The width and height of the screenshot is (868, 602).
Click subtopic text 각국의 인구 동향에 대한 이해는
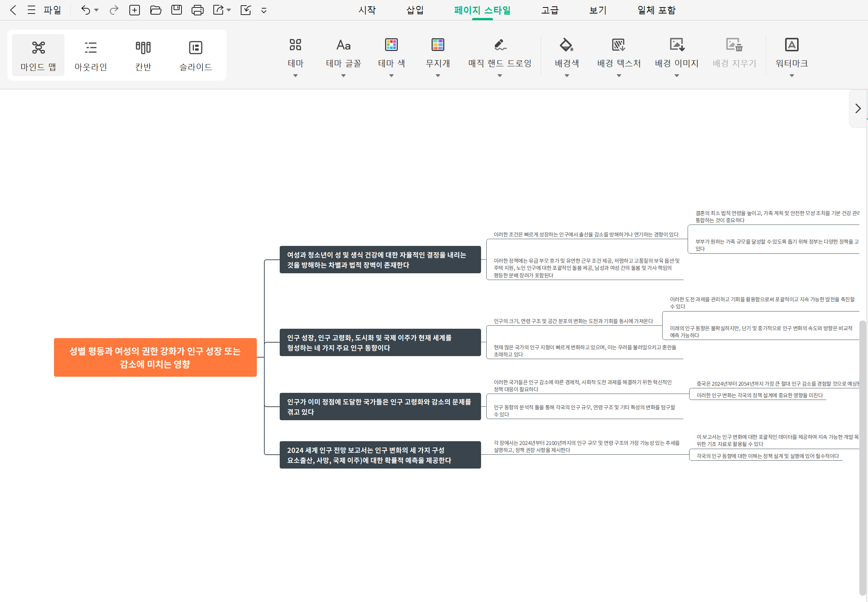[768, 456]
